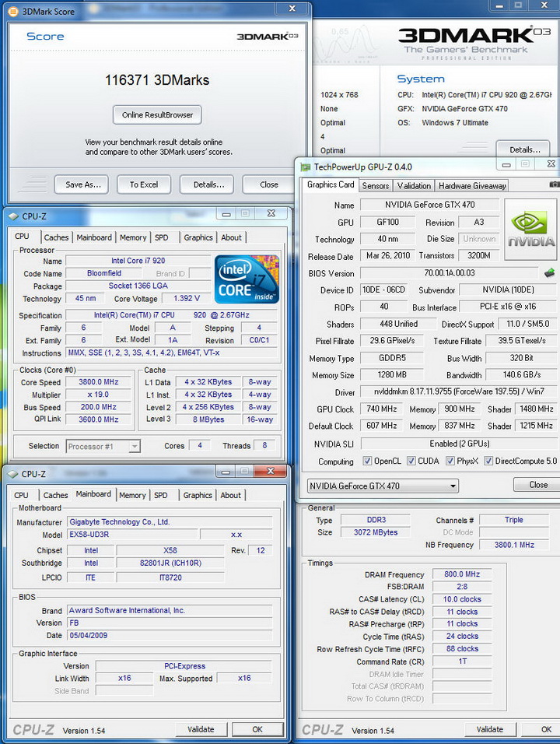Click the DRAM Frequency 800.0 MHz value
This screenshot has width=560, height=744.
click(x=462, y=574)
